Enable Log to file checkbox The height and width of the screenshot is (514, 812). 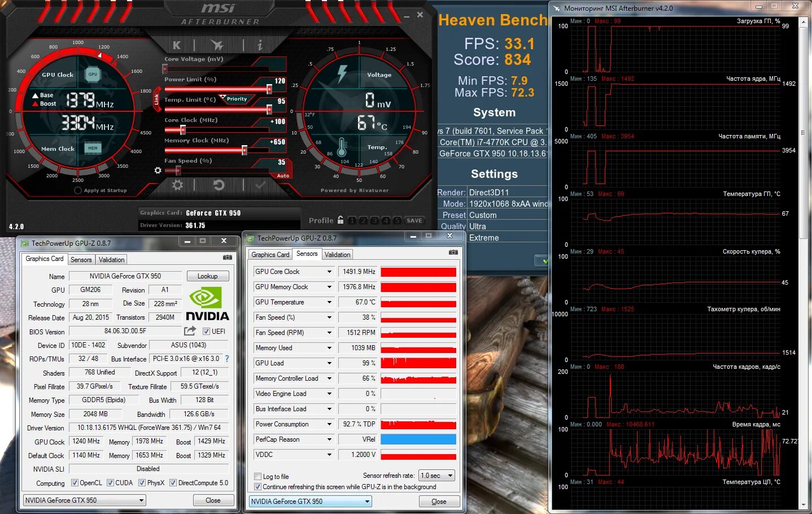[258, 476]
